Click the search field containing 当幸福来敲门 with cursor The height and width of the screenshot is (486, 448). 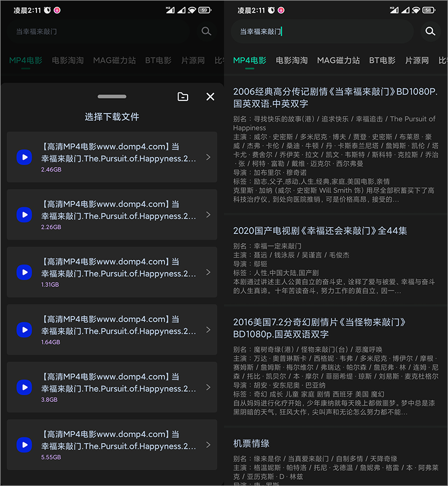(322, 31)
